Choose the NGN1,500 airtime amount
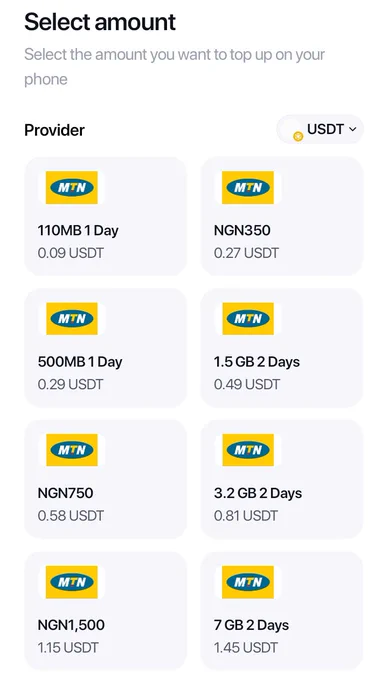The width and height of the screenshot is (388, 680). 105,611
